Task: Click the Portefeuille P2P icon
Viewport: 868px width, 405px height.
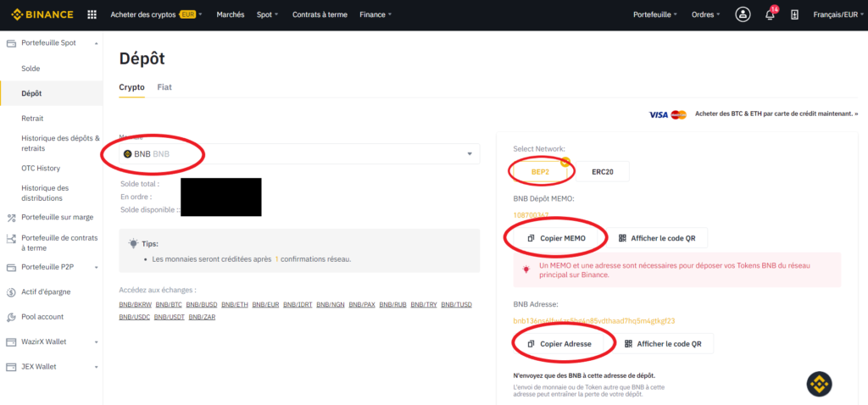Action: (10, 267)
